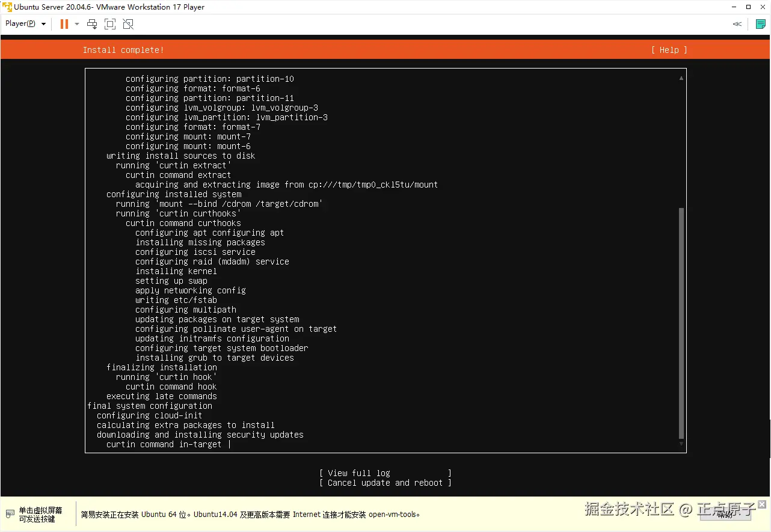Click the 'writing etc/fstab' line
The height and width of the screenshot is (532, 771).
tap(176, 300)
